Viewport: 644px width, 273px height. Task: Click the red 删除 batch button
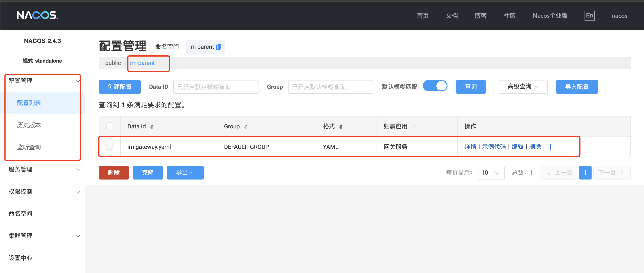click(x=114, y=172)
